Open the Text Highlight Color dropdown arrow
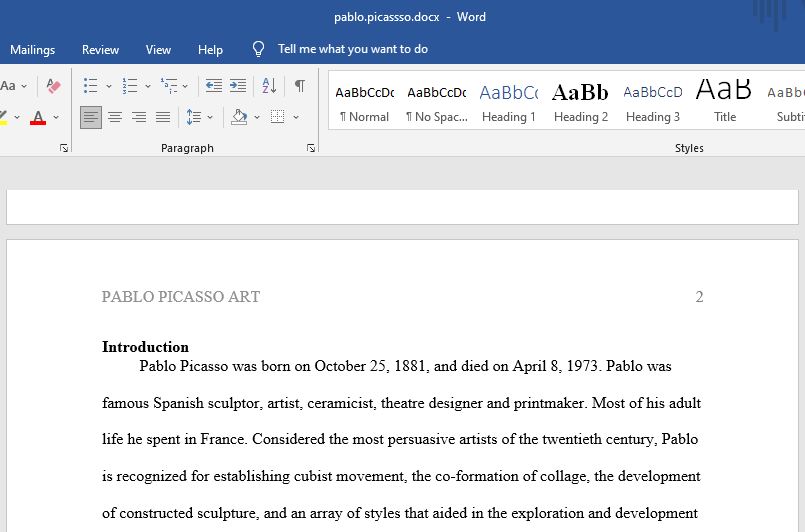Viewport: 805px width, 532px height. (x=17, y=118)
